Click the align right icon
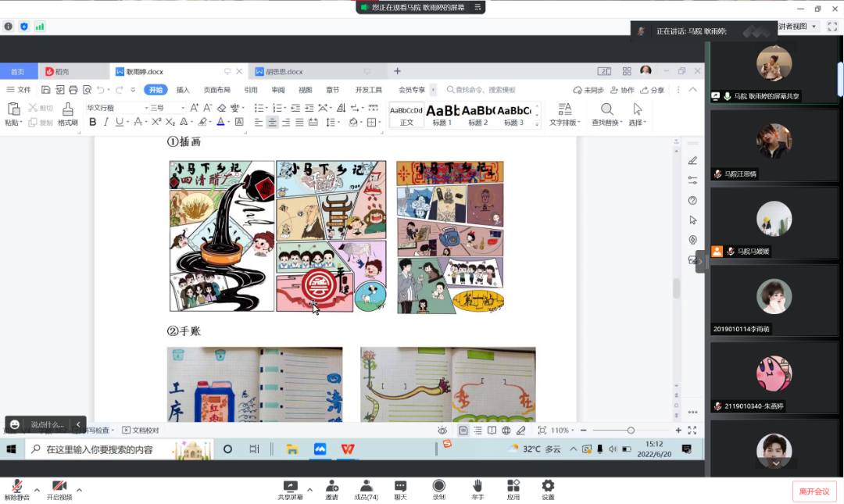 point(286,122)
